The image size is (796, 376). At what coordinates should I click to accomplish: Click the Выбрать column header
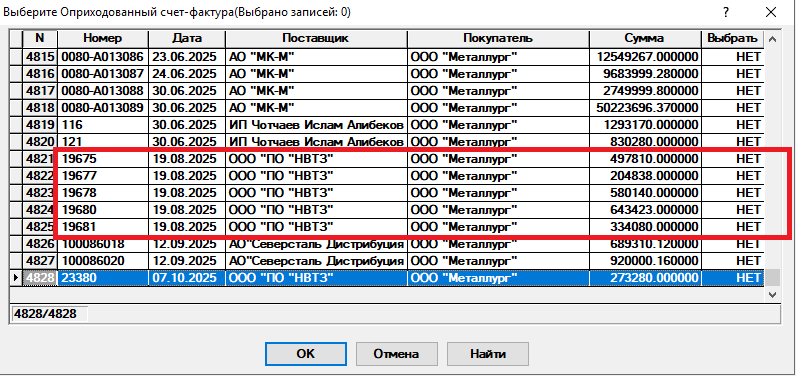click(733, 39)
